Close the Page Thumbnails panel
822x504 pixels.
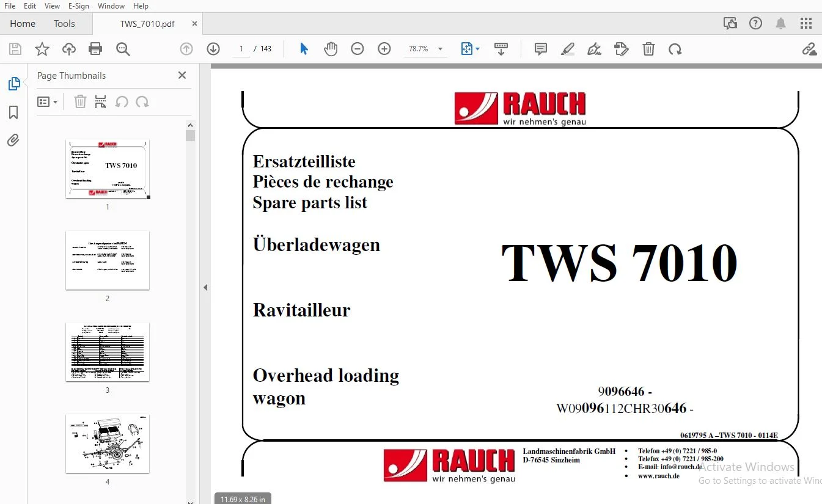tap(182, 75)
